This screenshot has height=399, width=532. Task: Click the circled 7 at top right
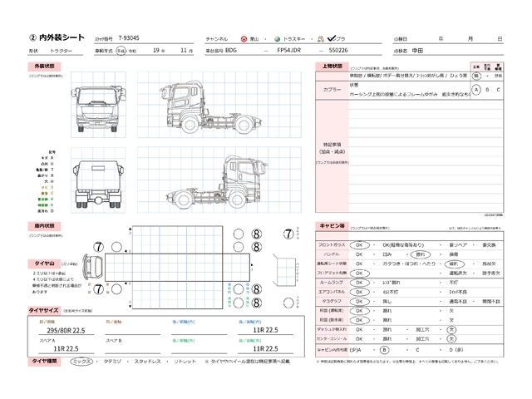pyautogui.click(x=288, y=234)
